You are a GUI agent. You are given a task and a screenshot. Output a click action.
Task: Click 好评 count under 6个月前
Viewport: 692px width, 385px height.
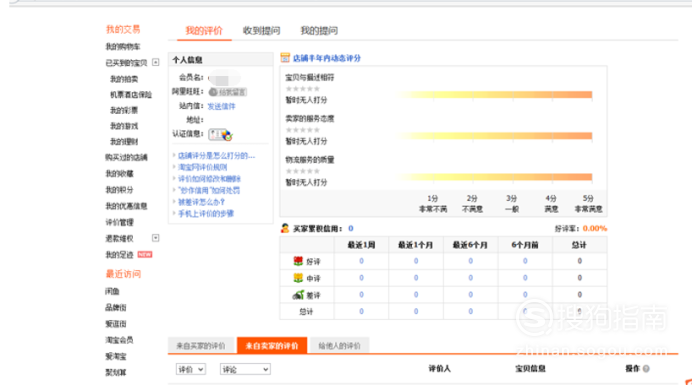pyautogui.click(x=525, y=261)
